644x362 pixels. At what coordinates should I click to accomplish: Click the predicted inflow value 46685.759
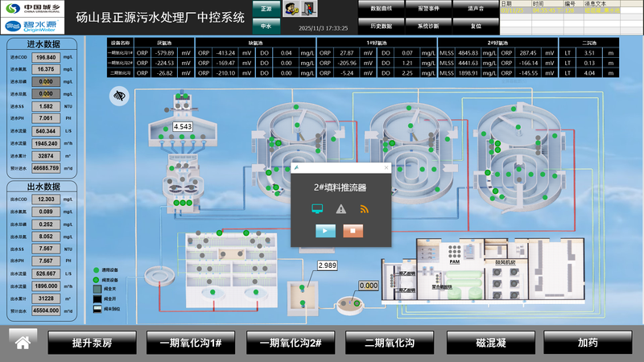click(x=46, y=168)
